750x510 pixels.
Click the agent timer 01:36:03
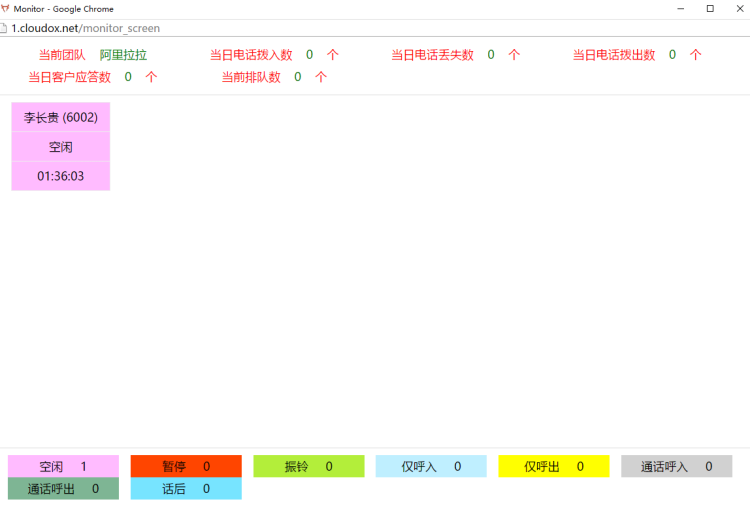[x=61, y=176]
